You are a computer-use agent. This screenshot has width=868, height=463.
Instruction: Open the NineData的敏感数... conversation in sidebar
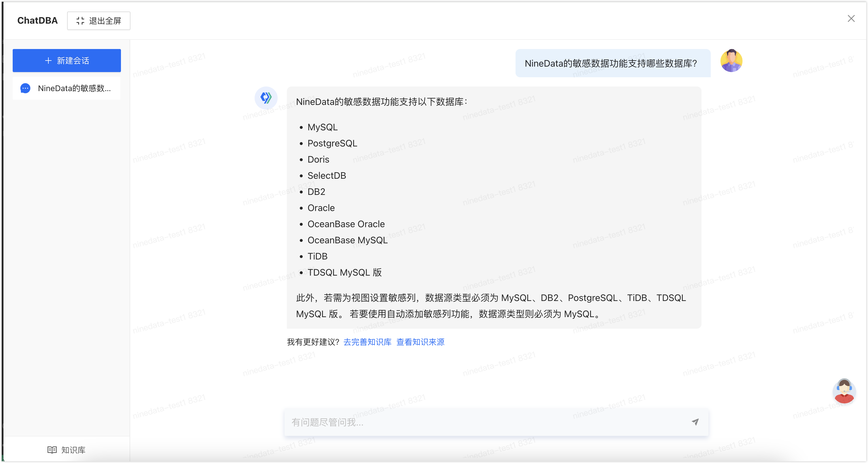click(x=67, y=88)
